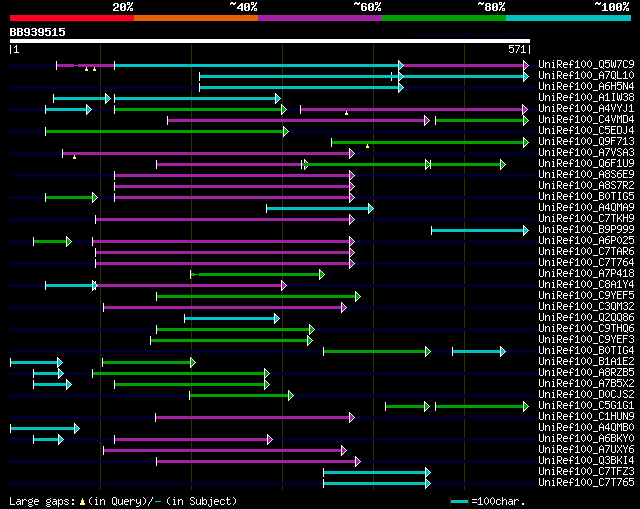This screenshot has height=509, width=640.
Task: Select the UniRef100_A6BKY0 label
Action: pos(586,439)
